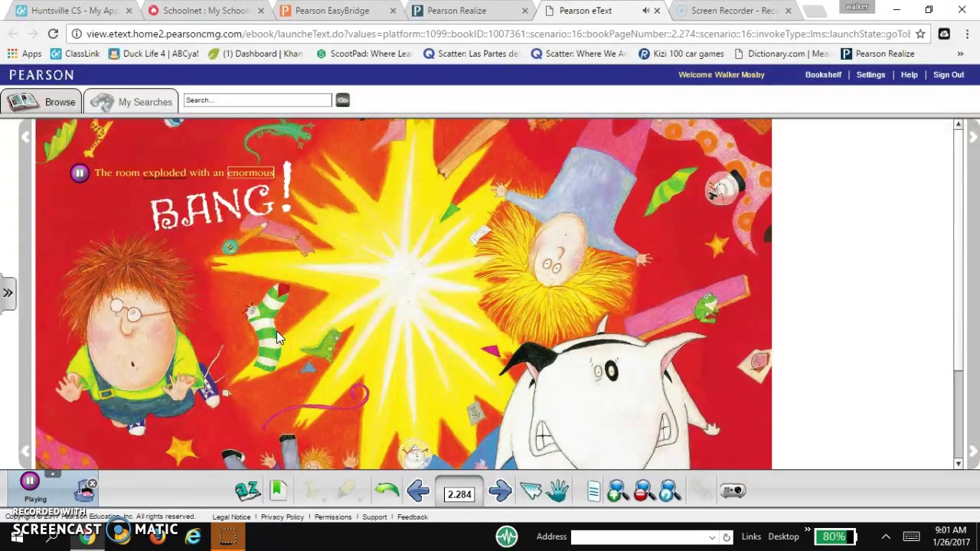Expand the bookmarks overflow chevron

click(960, 54)
